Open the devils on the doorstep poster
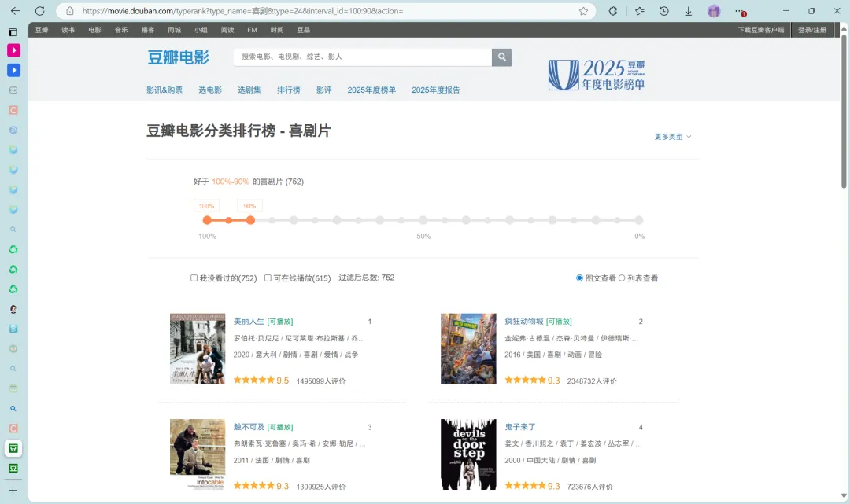 pyautogui.click(x=468, y=454)
